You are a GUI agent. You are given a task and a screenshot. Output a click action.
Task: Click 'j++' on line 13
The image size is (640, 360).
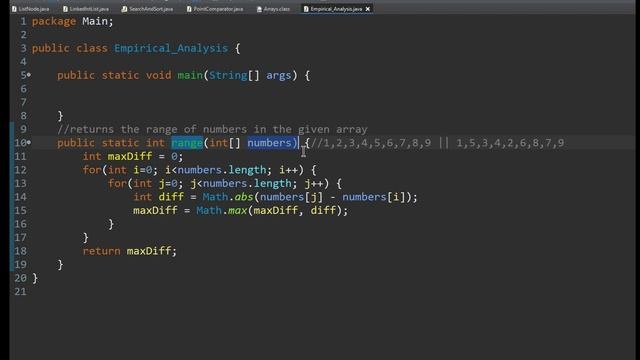(314, 183)
